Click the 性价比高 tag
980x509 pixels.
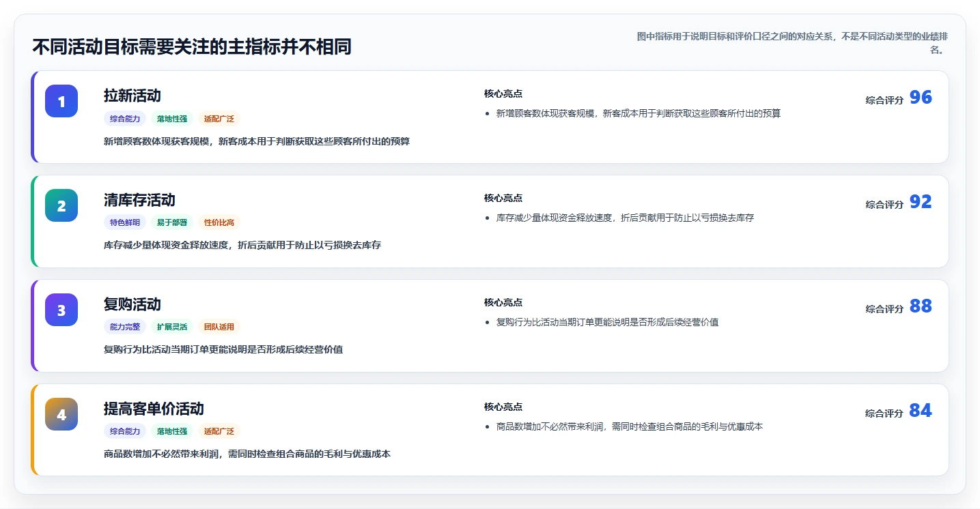point(219,222)
